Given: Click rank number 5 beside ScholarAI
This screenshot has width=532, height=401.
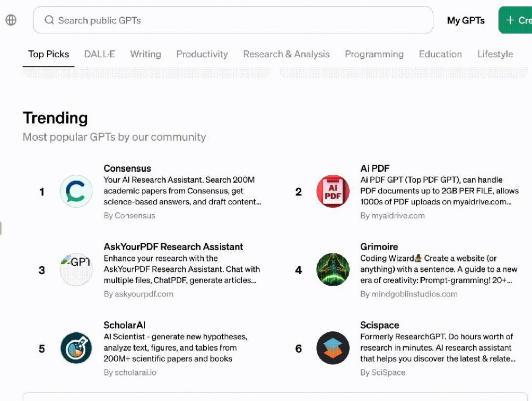Looking at the screenshot, I should point(42,348).
